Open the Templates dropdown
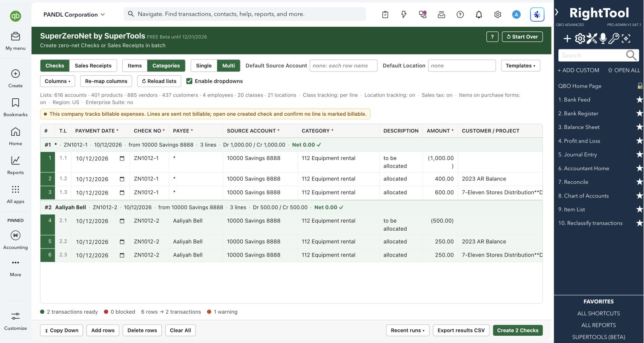 point(520,66)
